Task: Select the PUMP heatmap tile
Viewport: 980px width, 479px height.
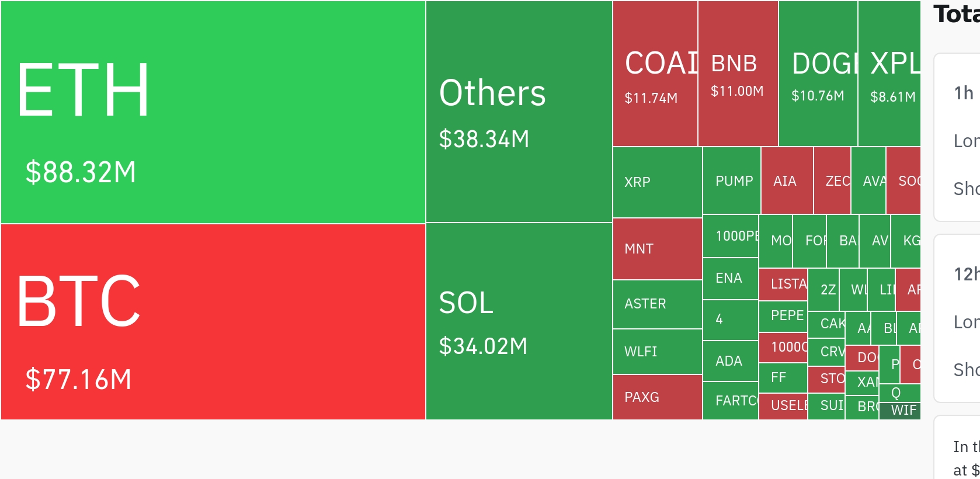Action: point(732,181)
